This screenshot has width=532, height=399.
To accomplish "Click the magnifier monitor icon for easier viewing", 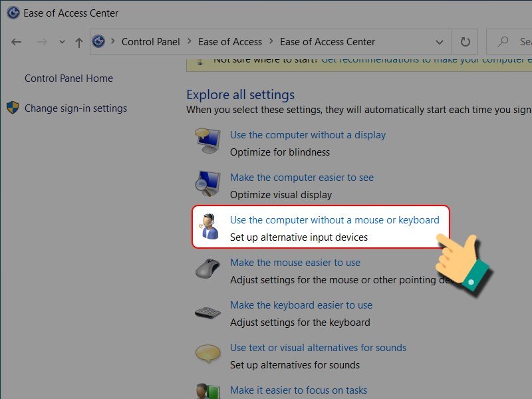I will (x=206, y=184).
